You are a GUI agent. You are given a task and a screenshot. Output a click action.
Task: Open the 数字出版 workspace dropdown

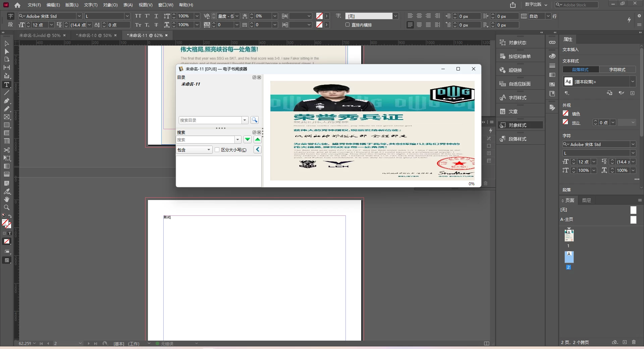pyautogui.click(x=536, y=5)
